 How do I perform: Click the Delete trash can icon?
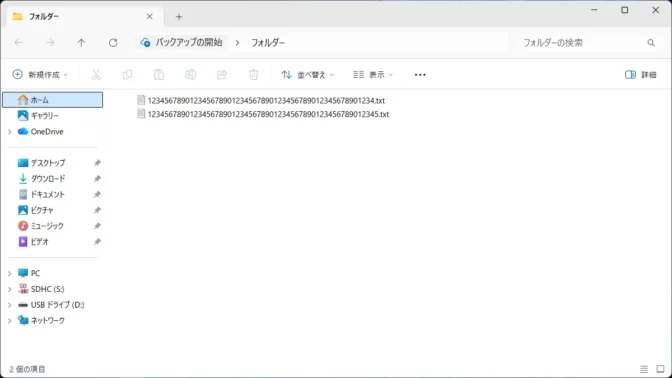pyautogui.click(x=253, y=75)
